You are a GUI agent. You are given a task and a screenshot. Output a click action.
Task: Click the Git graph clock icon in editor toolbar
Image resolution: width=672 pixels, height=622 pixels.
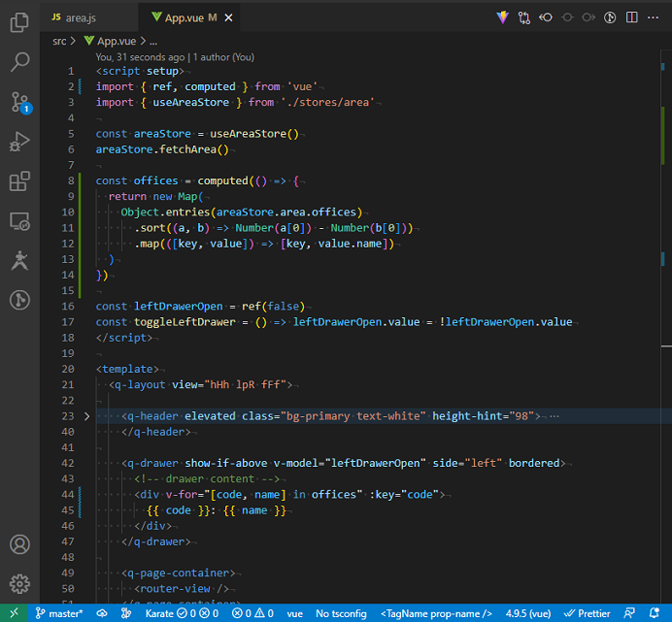610,17
